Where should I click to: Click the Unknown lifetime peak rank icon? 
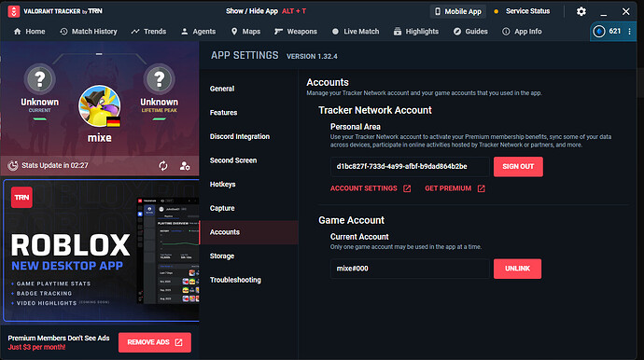tap(159, 79)
